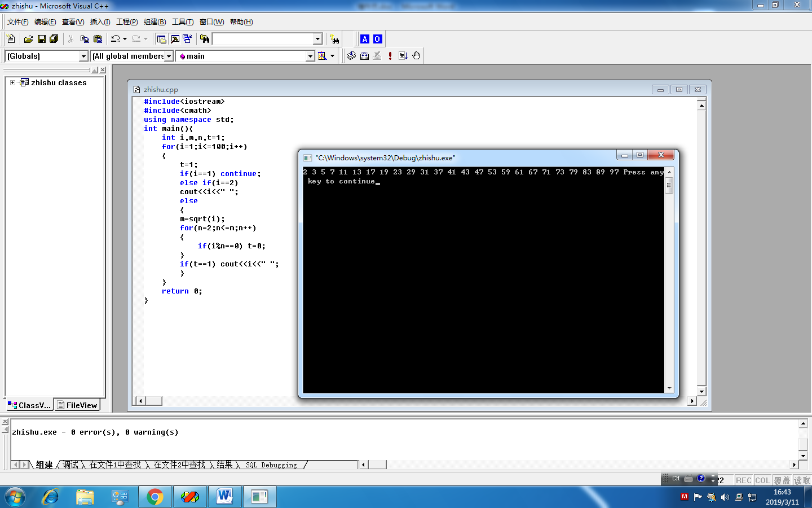Viewport: 812px width, 508px height.
Task: Click the Find text input field
Action: point(263,39)
